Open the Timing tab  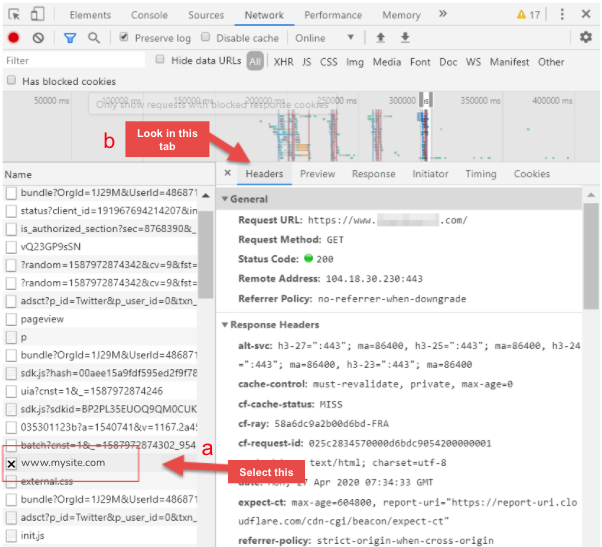pyautogui.click(x=481, y=174)
